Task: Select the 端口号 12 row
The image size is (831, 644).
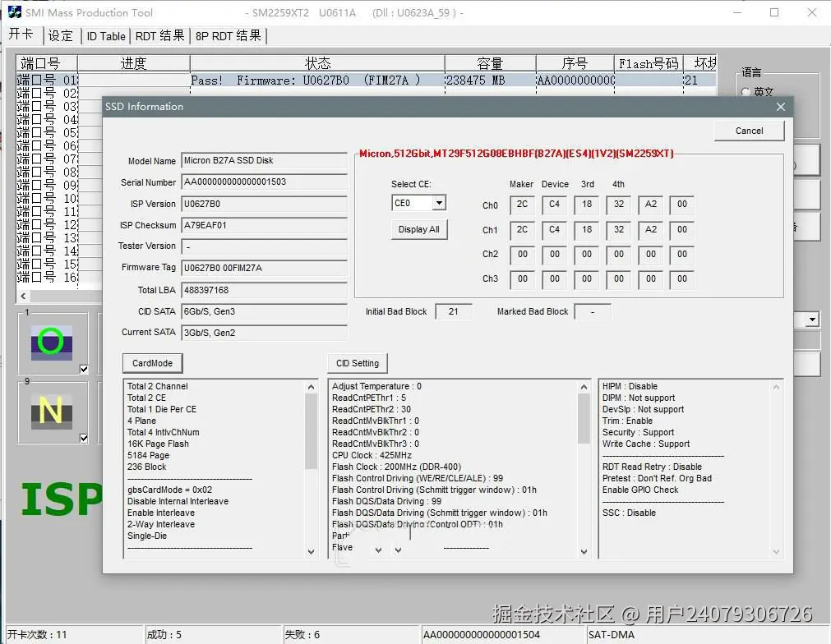Action: [47, 224]
